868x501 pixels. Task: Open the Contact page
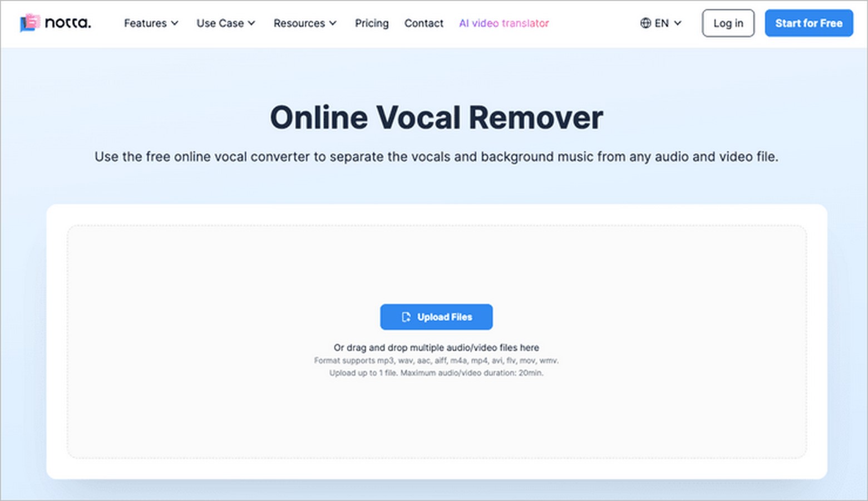pyautogui.click(x=423, y=23)
